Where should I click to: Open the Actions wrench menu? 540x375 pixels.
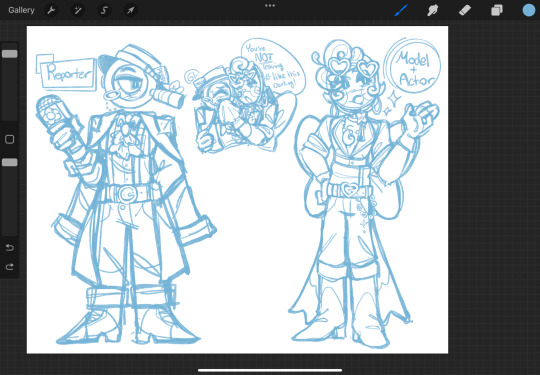tap(51, 10)
